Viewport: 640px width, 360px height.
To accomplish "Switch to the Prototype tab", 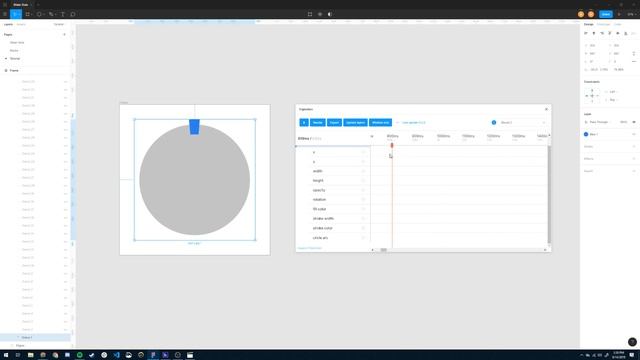I will (603, 24).
